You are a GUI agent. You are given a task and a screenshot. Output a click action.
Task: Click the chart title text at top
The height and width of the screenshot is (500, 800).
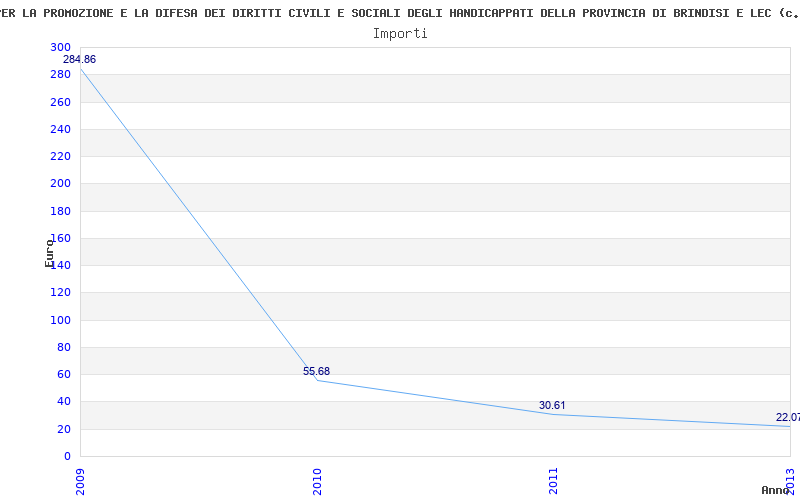click(x=400, y=13)
